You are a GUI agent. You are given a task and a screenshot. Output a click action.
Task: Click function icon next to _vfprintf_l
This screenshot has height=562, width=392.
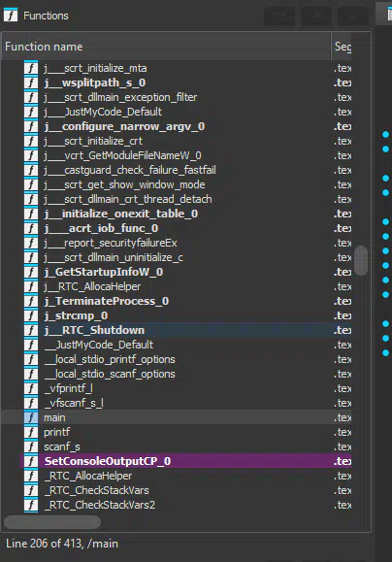[x=31, y=388]
